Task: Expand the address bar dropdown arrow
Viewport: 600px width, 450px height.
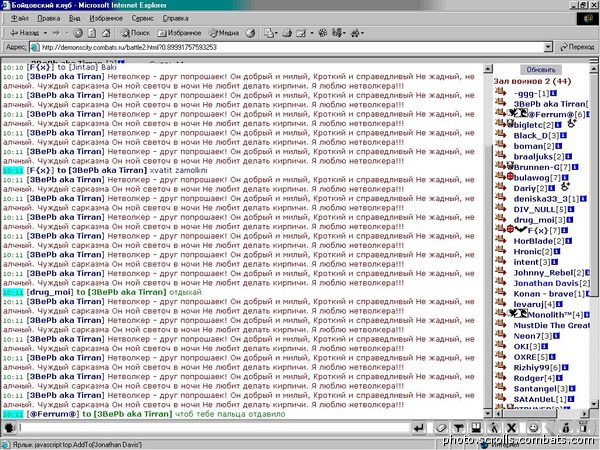Action: (548, 47)
